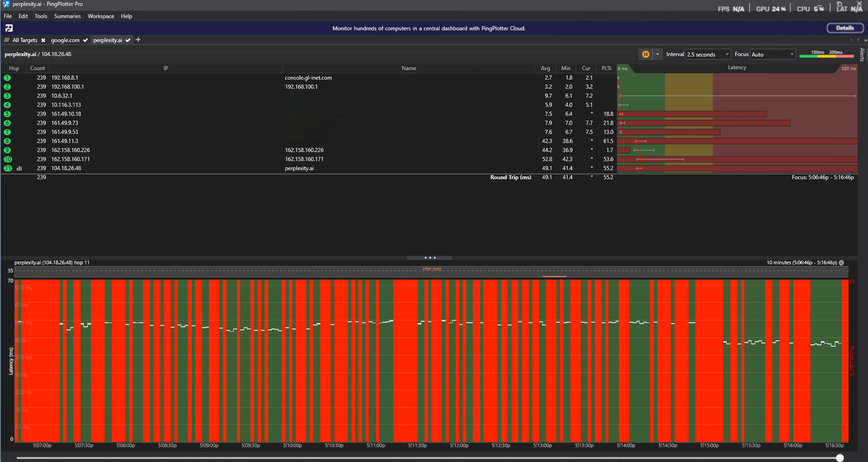The height and width of the screenshot is (462, 868).
Task: Open the Tools menu
Action: [41, 16]
